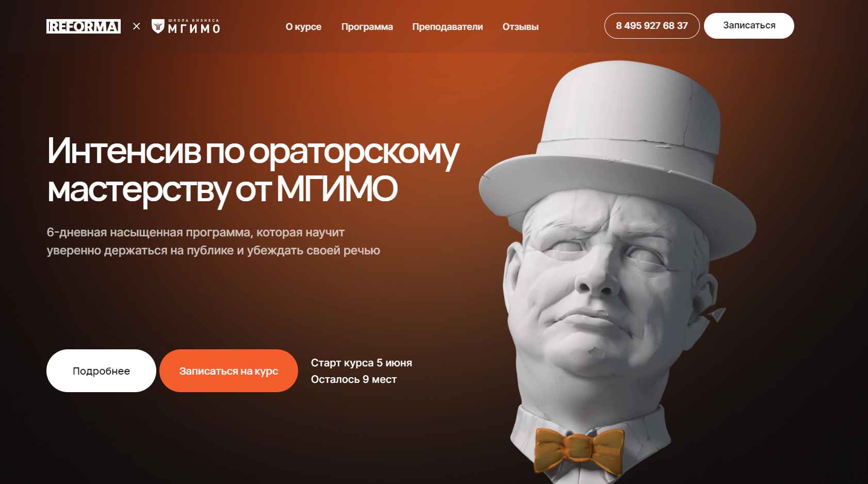Image resolution: width=868 pixels, height=484 pixels.
Task: Click the Подробнее button
Action: pyautogui.click(x=101, y=371)
